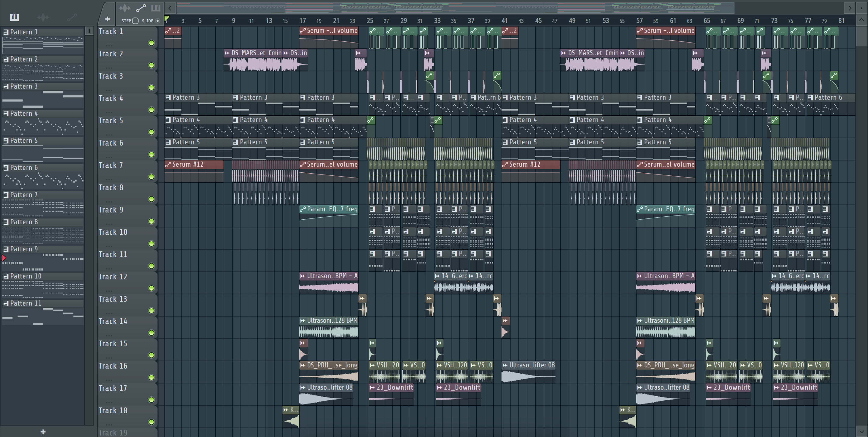This screenshot has height=437, width=868.
Task: Open menu of first Serum #12 clip on Track 7
Action: (168, 165)
